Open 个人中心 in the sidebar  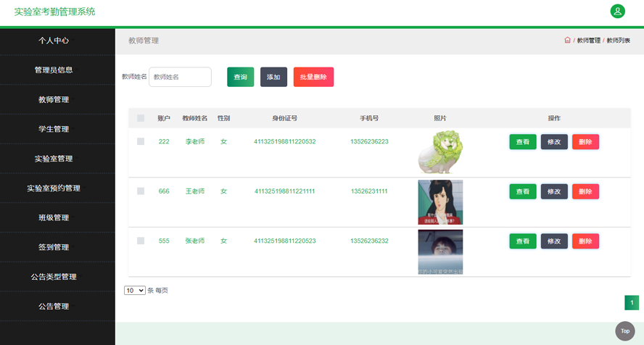point(54,41)
